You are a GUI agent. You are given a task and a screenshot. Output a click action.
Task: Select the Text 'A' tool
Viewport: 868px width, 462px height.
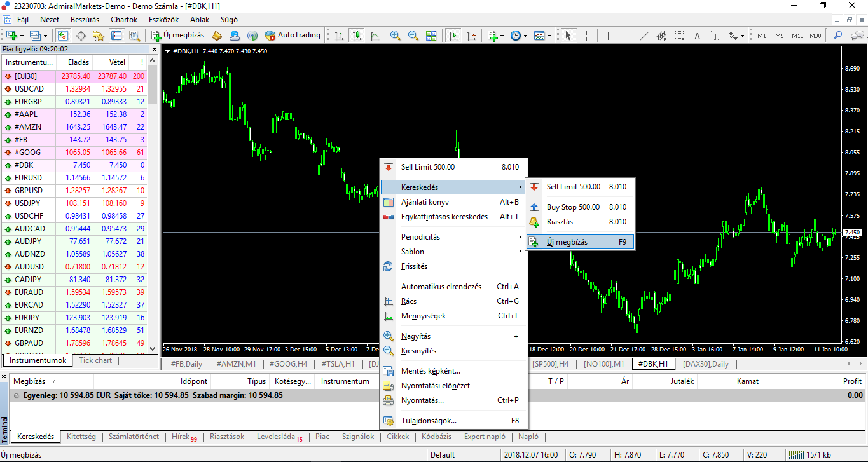697,36
